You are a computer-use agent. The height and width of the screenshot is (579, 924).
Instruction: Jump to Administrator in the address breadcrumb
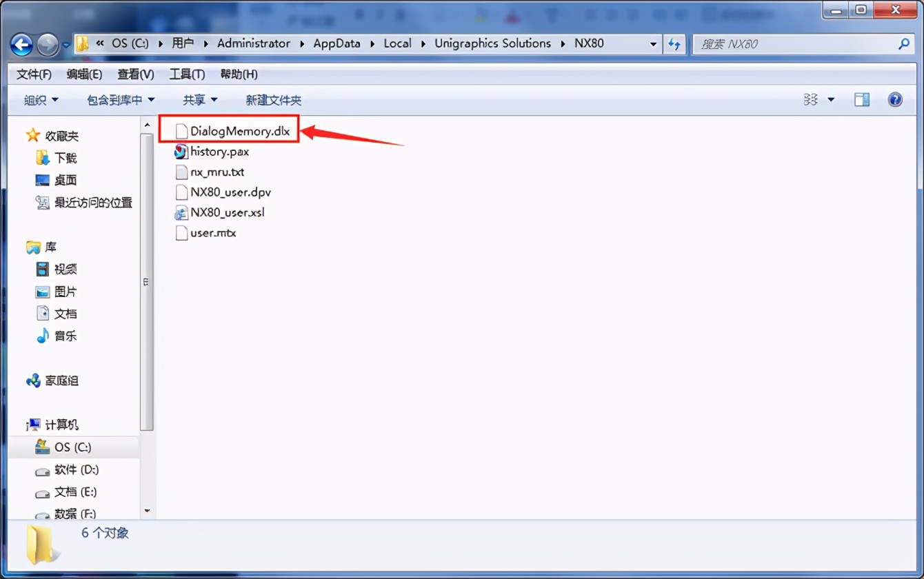[254, 43]
